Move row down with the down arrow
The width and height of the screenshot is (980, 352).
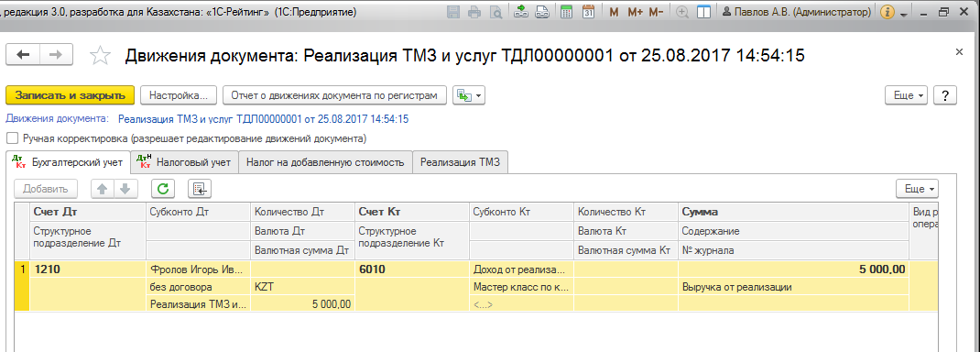tap(125, 188)
